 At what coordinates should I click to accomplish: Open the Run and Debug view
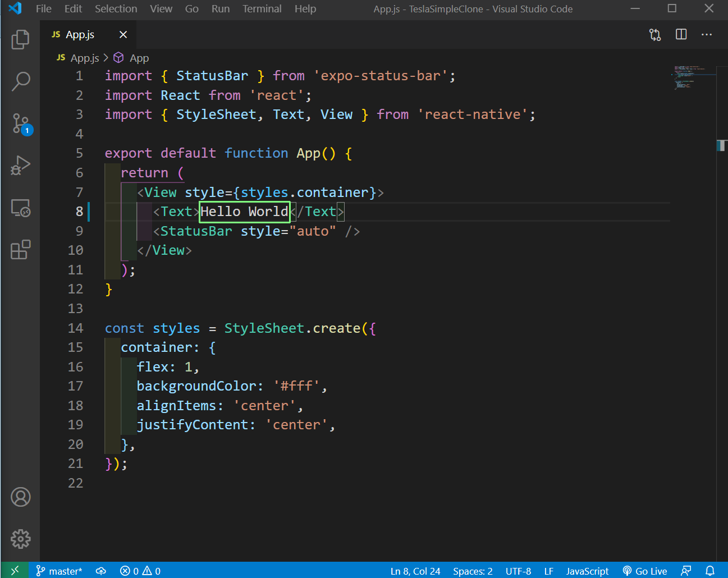20,166
